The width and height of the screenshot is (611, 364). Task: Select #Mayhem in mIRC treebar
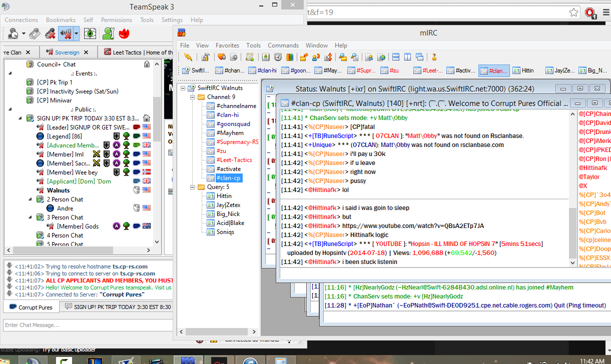coord(230,133)
